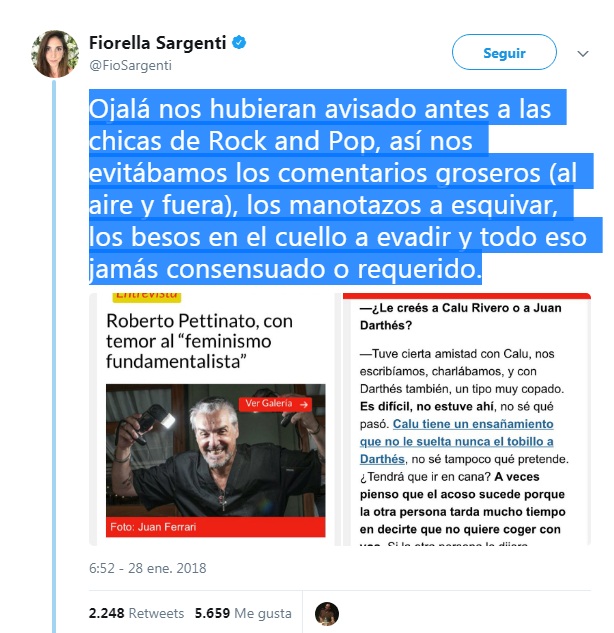Open the Fiorella Sargenti profile name
614x633 pixels.
157,43
